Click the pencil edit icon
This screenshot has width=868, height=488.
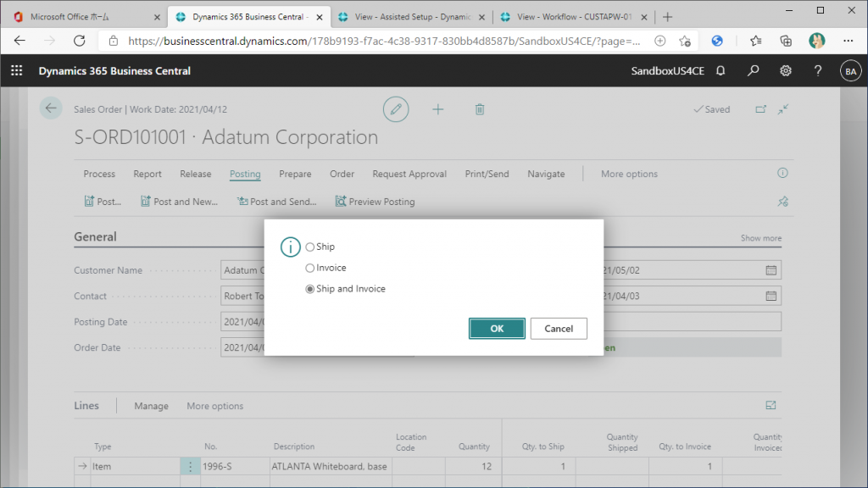click(396, 109)
